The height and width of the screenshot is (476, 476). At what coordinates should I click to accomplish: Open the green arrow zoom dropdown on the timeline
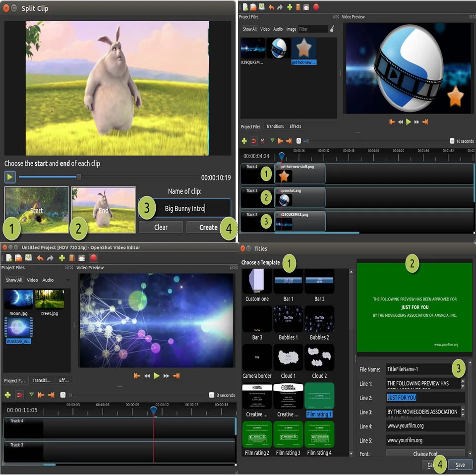click(x=273, y=141)
